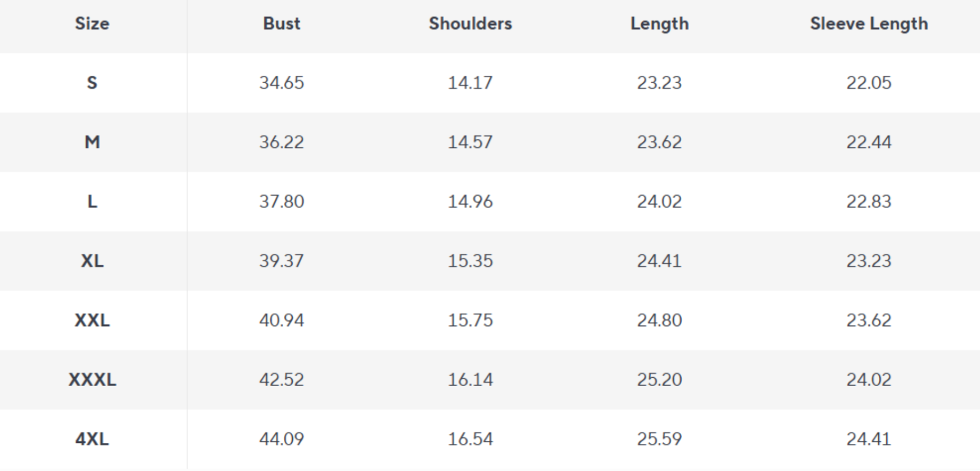Select the S size row label

pyautogui.click(x=92, y=83)
